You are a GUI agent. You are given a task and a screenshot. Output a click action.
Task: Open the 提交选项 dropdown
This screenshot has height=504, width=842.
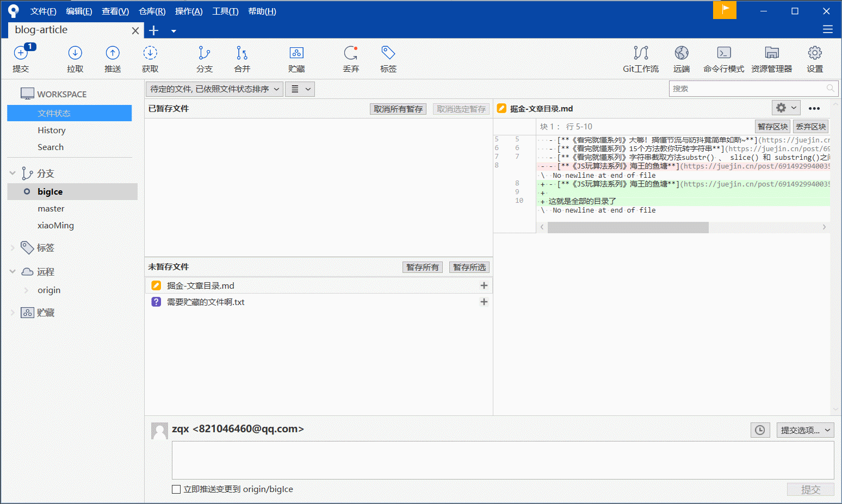tap(806, 430)
